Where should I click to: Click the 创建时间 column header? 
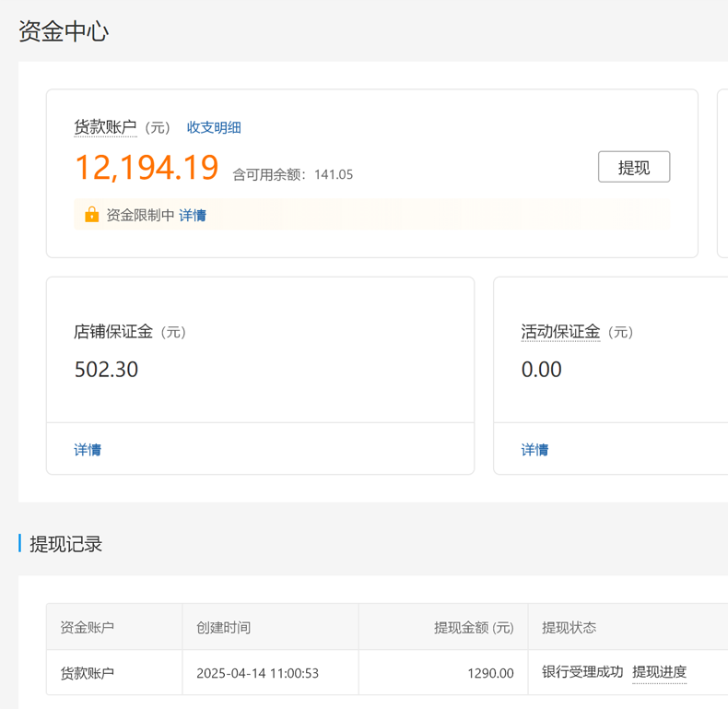coord(223,627)
